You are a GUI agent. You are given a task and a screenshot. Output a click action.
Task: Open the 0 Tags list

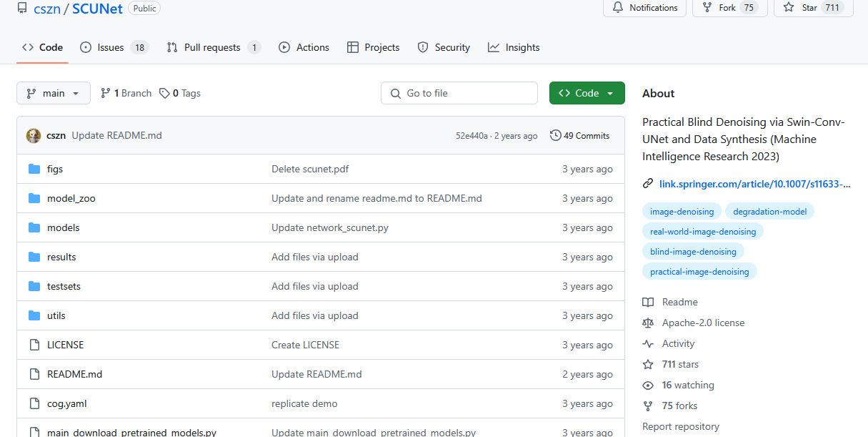click(180, 93)
